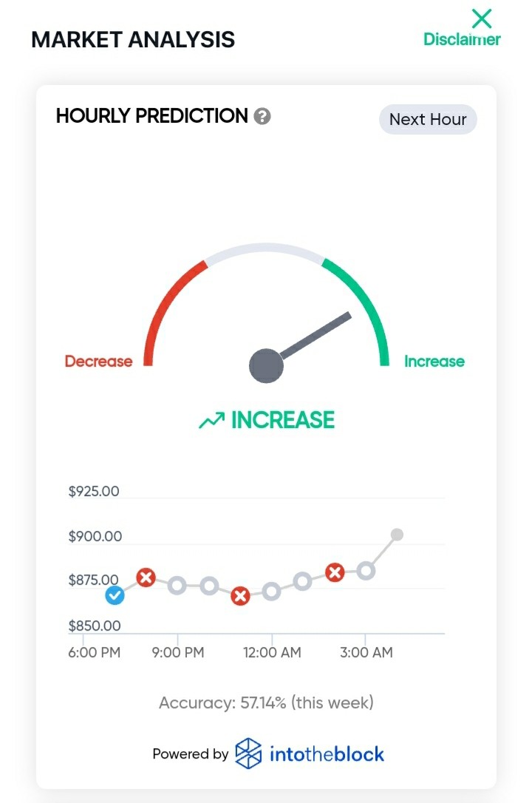Click the intotheblock cube logo icon
This screenshot has width=532, height=803.
(x=248, y=753)
